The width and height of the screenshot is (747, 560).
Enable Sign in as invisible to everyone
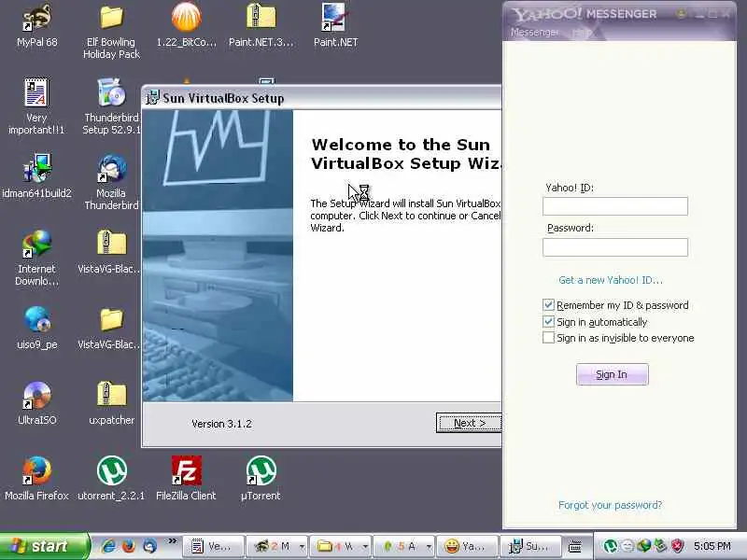pos(548,338)
